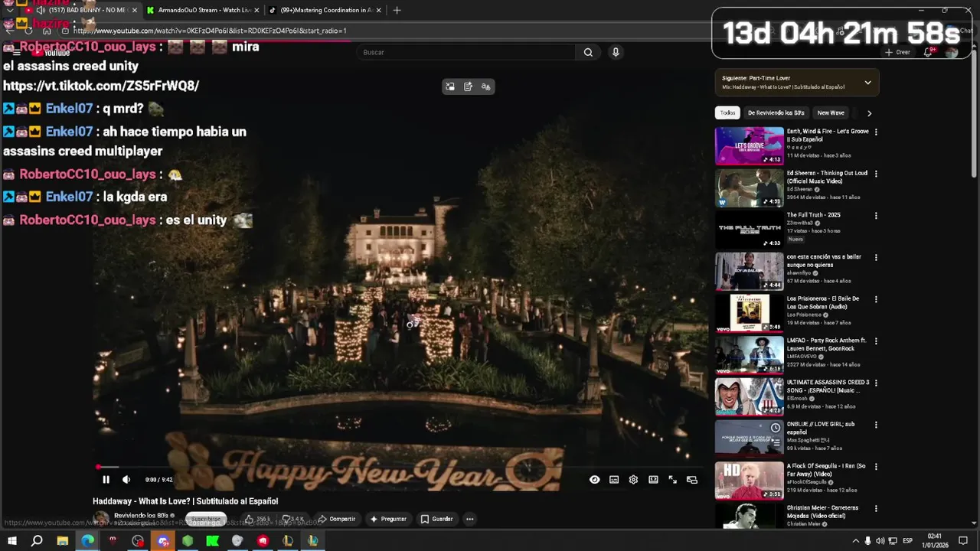This screenshot has width=980, height=551.
Task: Open Earth, Wind & Fire Let's Groove video
Action: point(750,145)
